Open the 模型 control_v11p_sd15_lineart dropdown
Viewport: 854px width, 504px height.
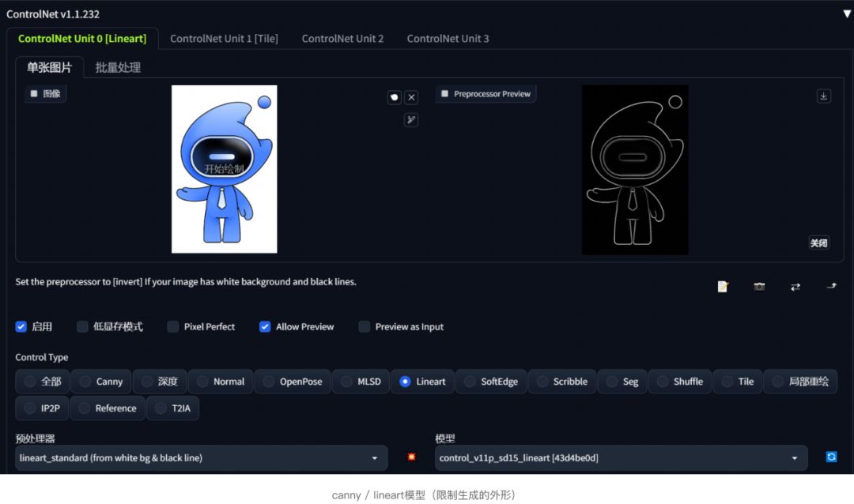621,457
